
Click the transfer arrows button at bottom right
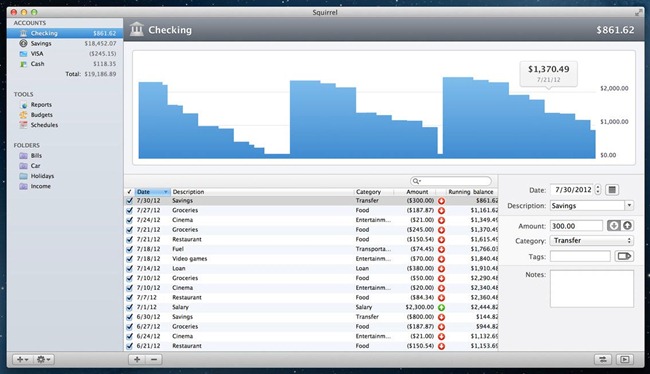click(603, 359)
